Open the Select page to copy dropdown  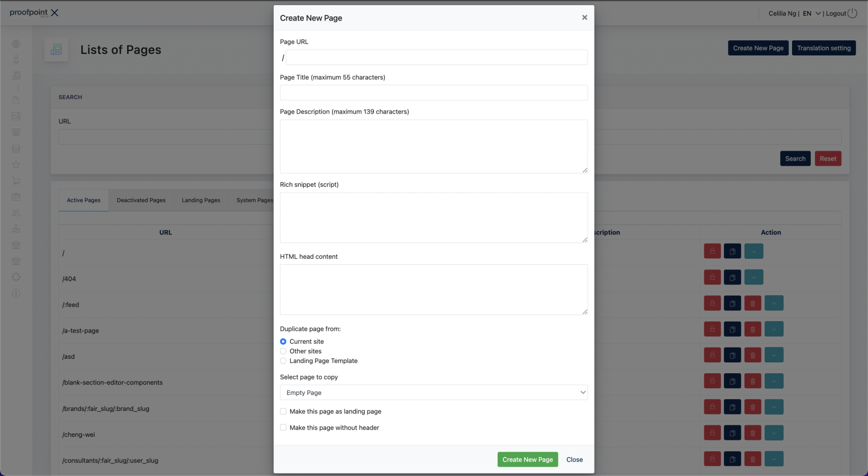click(x=433, y=392)
